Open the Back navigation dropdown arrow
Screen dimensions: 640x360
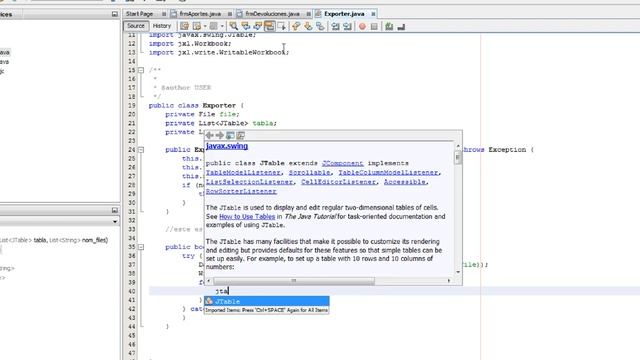(x=205, y=27)
